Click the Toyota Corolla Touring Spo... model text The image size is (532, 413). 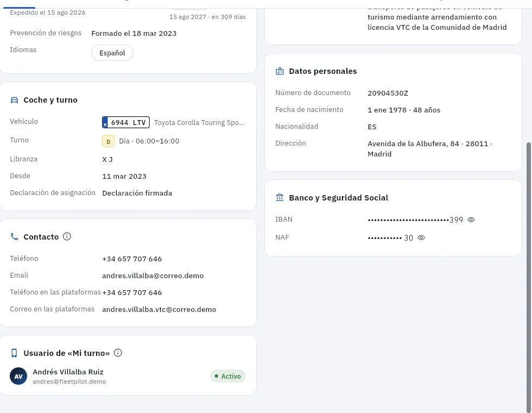point(199,123)
